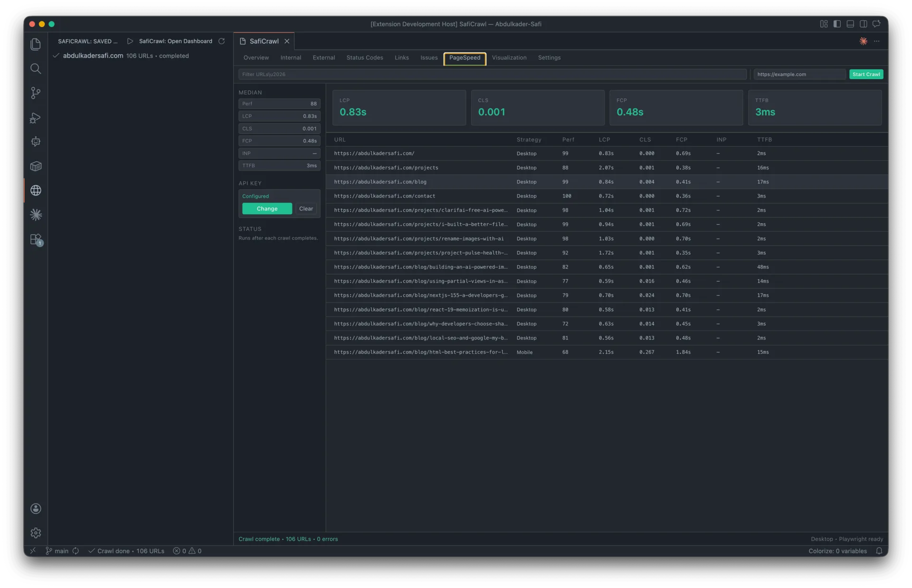Click the chat icon at title bar right

tap(876, 24)
